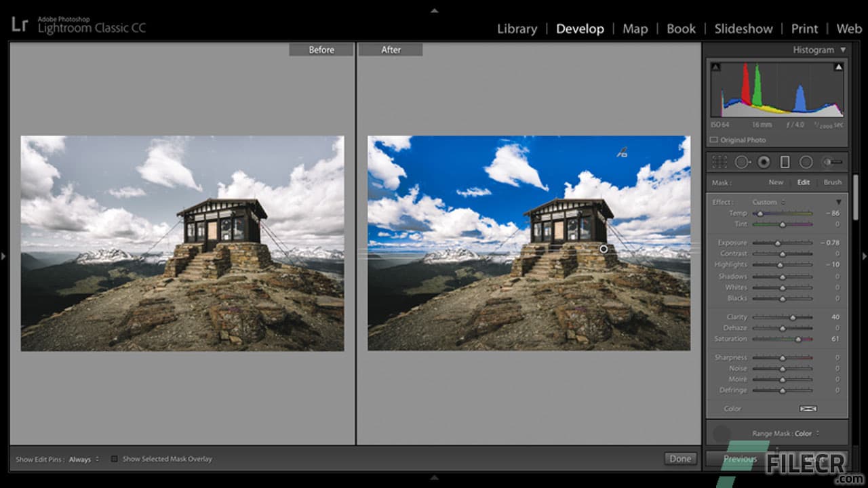Select the Crop Overlay tool

tap(719, 162)
